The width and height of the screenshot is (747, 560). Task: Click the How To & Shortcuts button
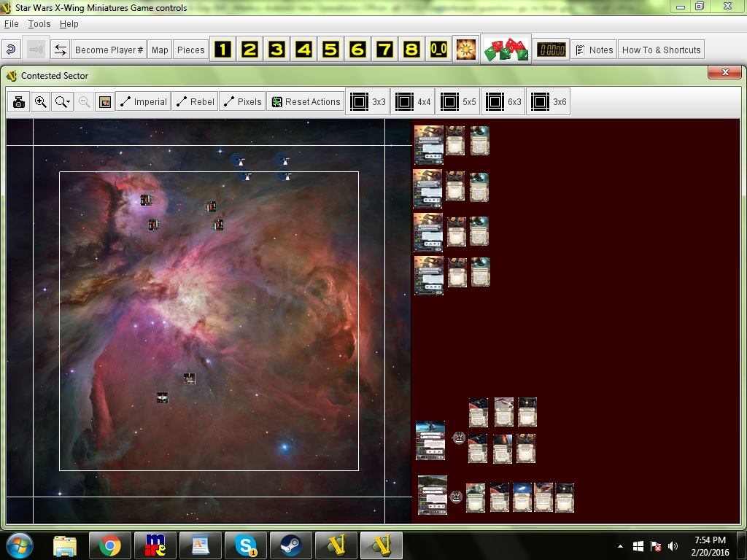point(661,50)
